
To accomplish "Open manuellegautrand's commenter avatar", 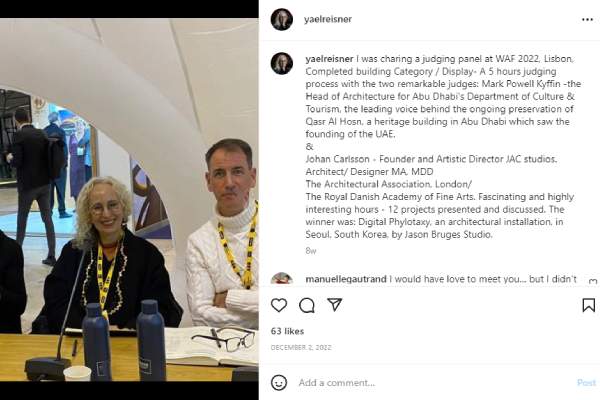I will pyautogui.click(x=282, y=278).
